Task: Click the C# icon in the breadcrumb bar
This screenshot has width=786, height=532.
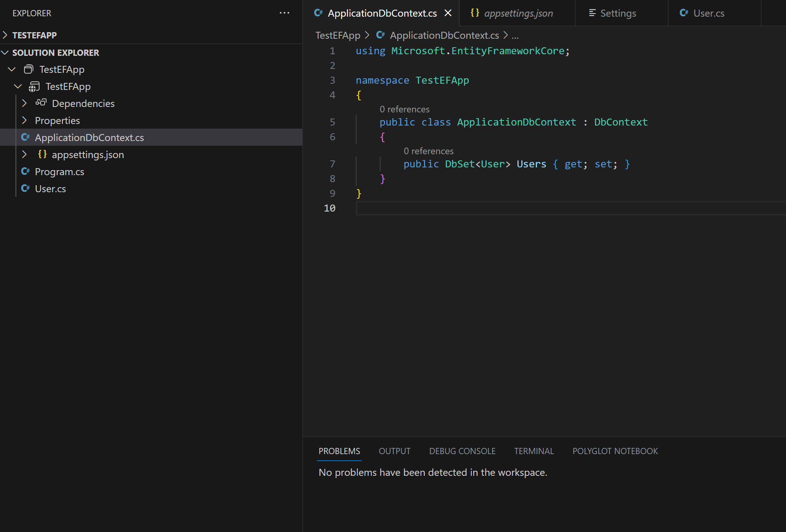Action: coord(380,35)
